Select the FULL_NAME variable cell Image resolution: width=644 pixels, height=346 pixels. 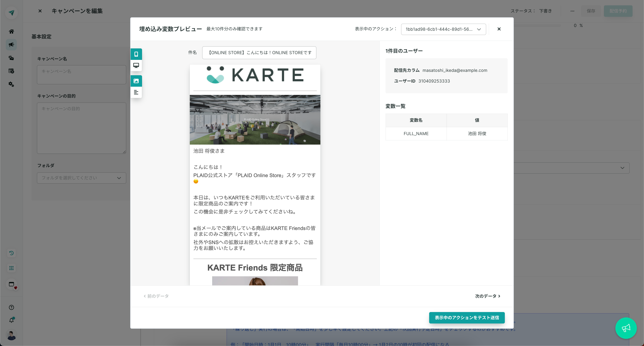416,134
